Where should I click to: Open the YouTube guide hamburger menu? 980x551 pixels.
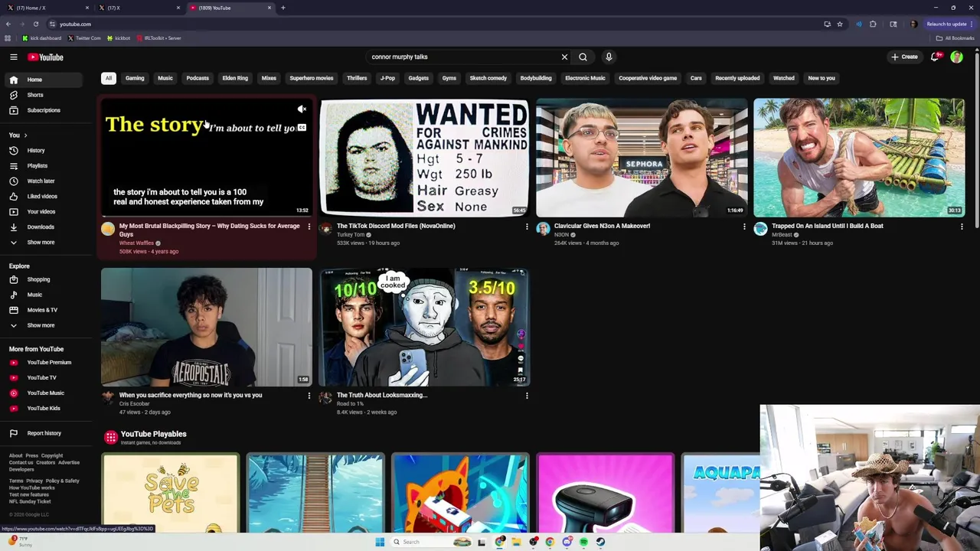(x=13, y=57)
